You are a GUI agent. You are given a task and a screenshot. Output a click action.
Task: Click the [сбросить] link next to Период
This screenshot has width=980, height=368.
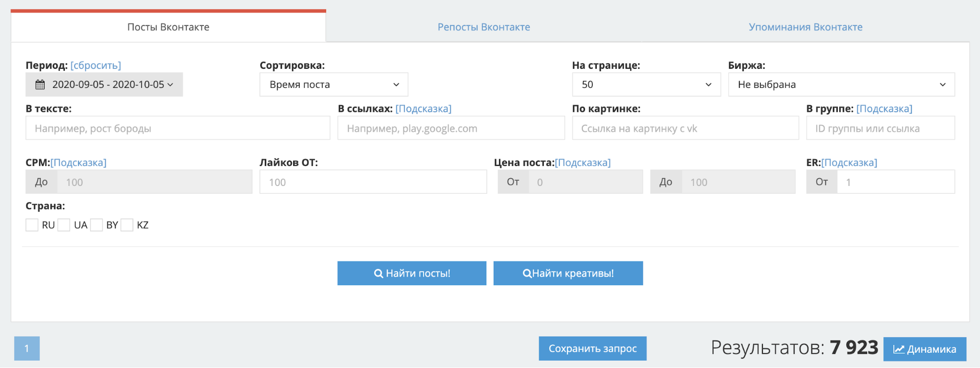point(96,65)
